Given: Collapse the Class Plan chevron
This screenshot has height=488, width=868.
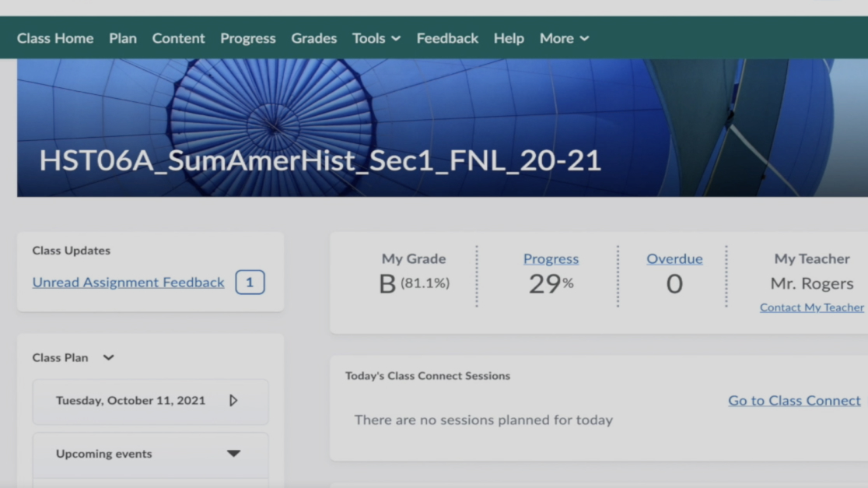Looking at the screenshot, I should click(108, 358).
